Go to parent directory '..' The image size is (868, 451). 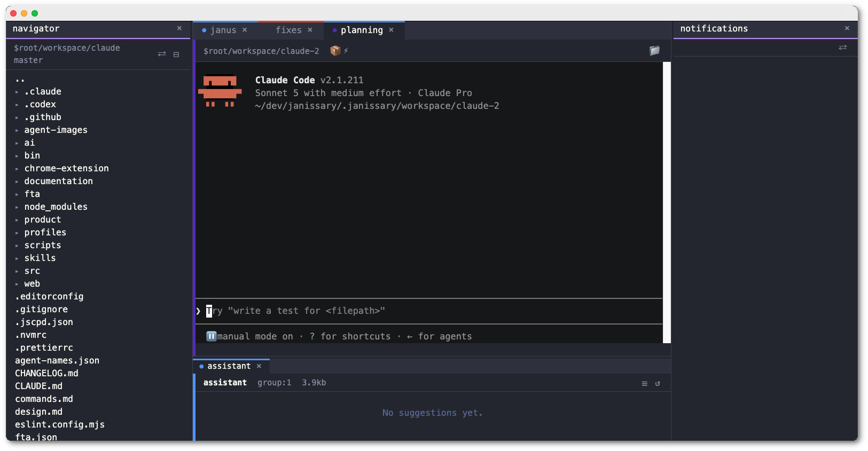click(20, 80)
